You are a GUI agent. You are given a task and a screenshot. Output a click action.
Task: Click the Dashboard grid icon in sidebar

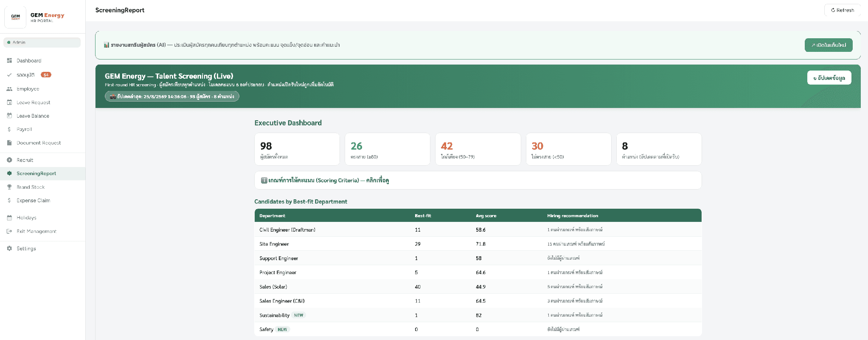click(9, 61)
